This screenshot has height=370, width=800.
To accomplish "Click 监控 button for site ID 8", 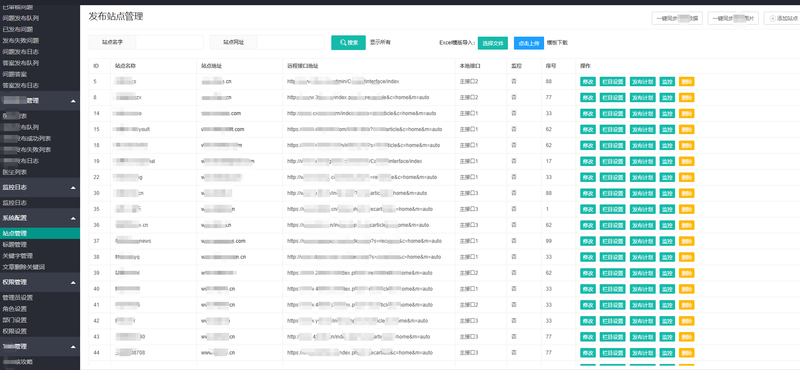I will 667,97.
